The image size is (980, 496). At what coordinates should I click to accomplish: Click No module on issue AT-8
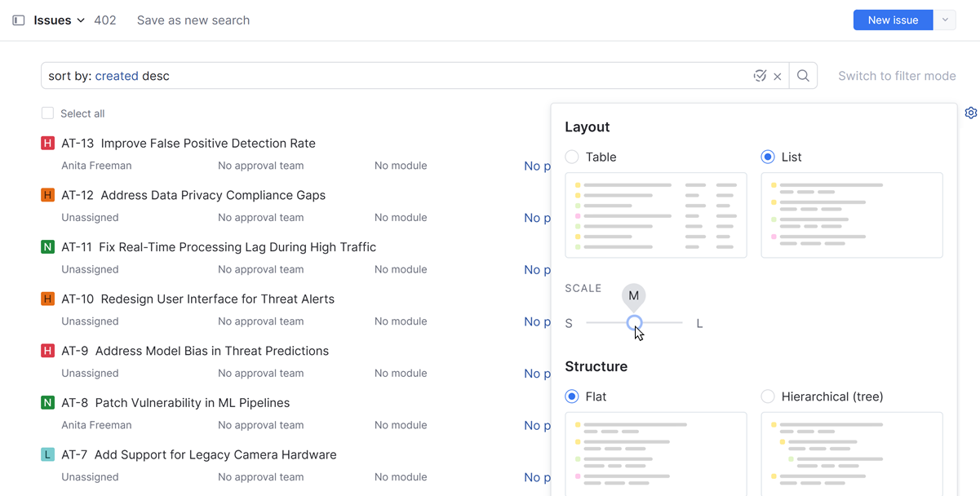pyautogui.click(x=401, y=425)
